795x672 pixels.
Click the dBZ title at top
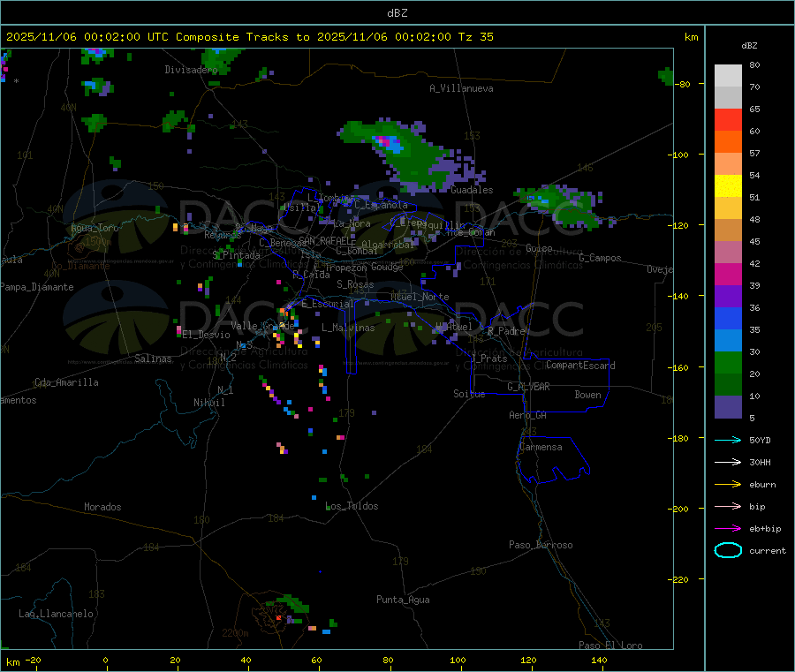pos(397,13)
